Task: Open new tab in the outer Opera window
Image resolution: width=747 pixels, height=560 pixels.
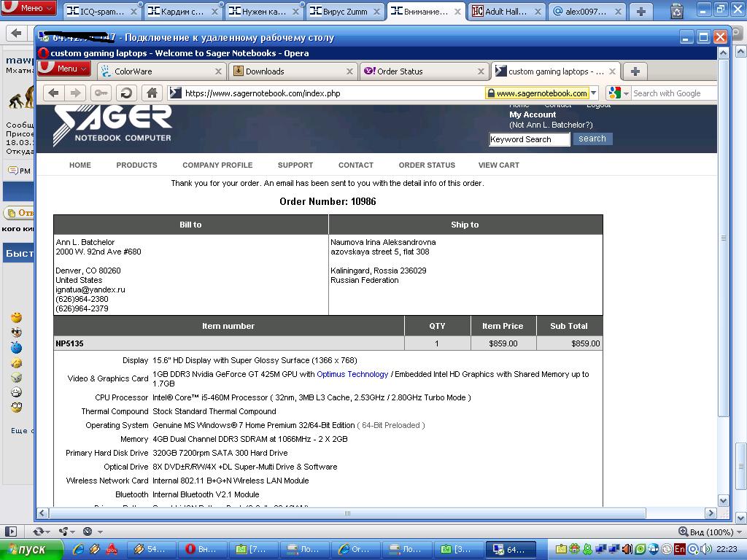Action: (x=641, y=12)
